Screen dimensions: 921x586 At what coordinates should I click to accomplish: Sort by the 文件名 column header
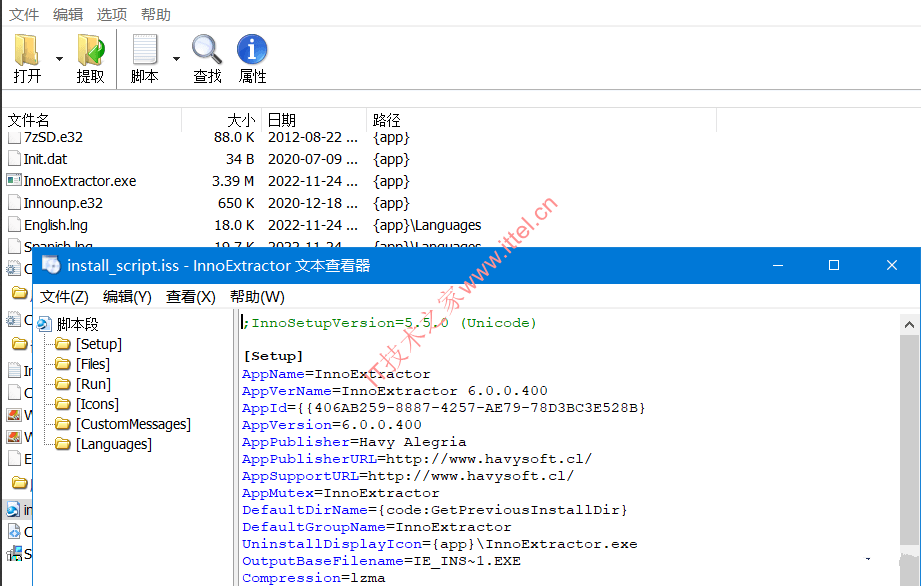pos(93,120)
